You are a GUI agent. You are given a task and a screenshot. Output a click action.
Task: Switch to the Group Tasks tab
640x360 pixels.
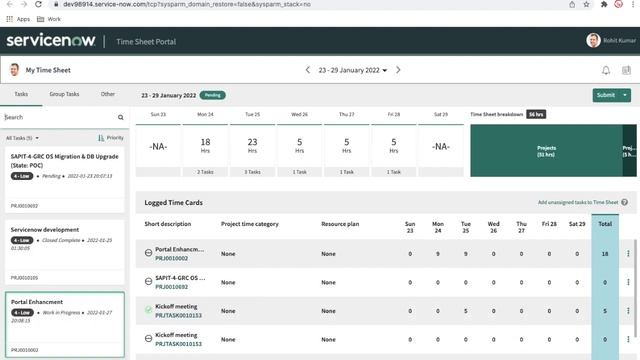[64, 94]
